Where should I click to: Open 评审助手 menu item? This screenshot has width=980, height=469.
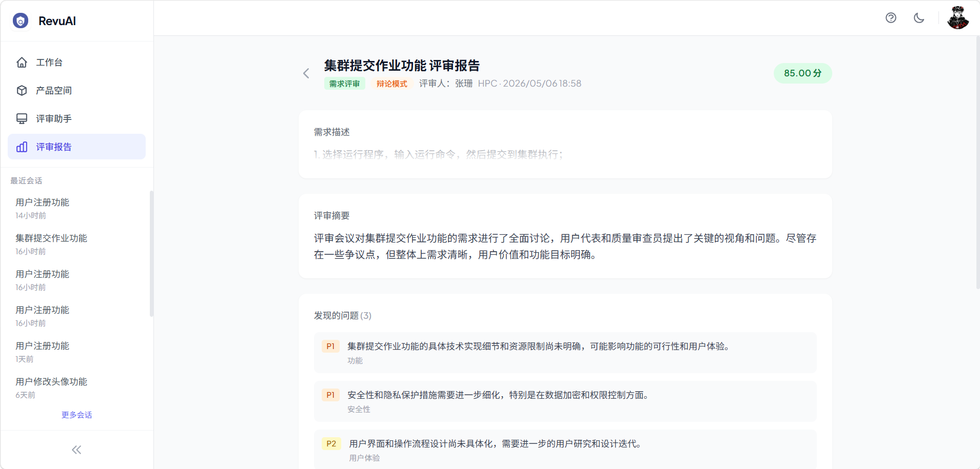pos(76,119)
